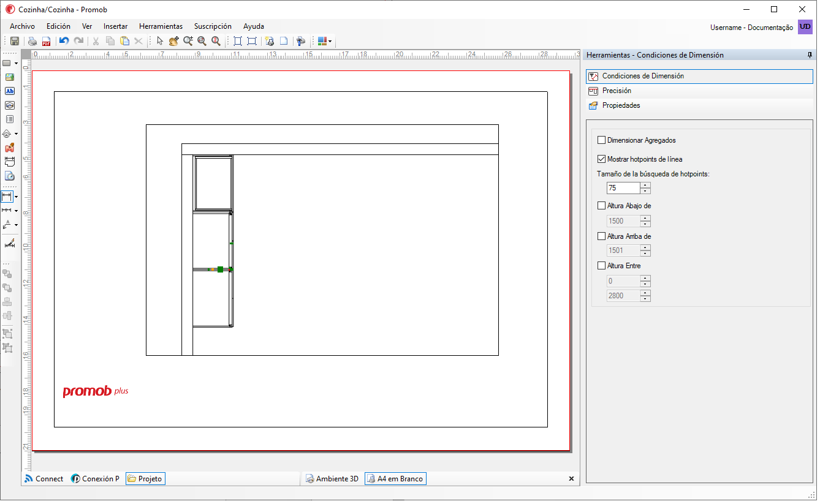This screenshot has width=820, height=504.
Task: Open chained dimension dropdown arrow
Action: (x=16, y=210)
